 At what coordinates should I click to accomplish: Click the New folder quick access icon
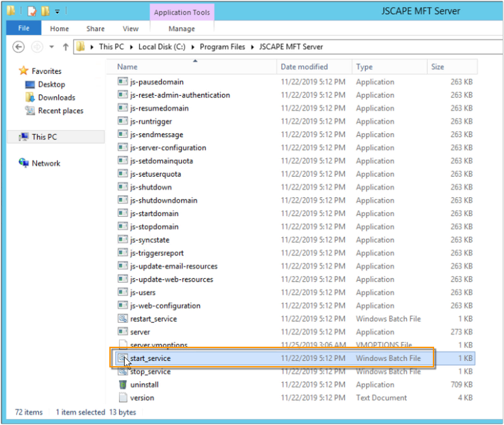(45, 11)
